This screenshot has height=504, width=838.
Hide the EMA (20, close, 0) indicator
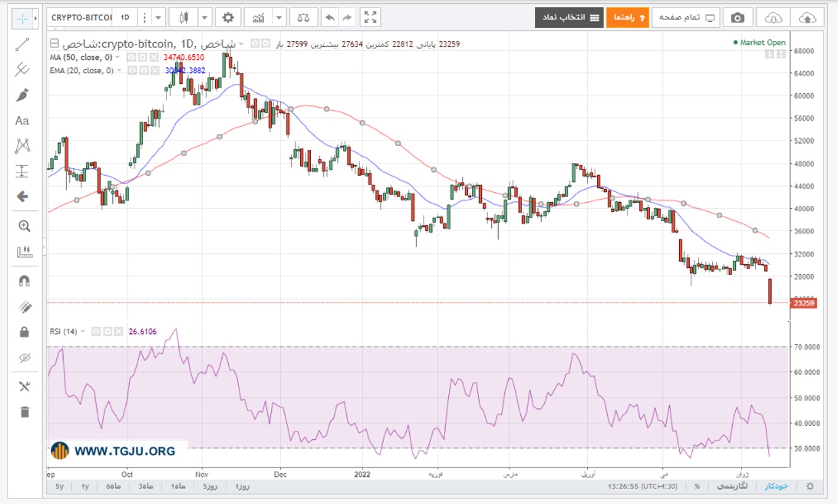click(x=133, y=71)
